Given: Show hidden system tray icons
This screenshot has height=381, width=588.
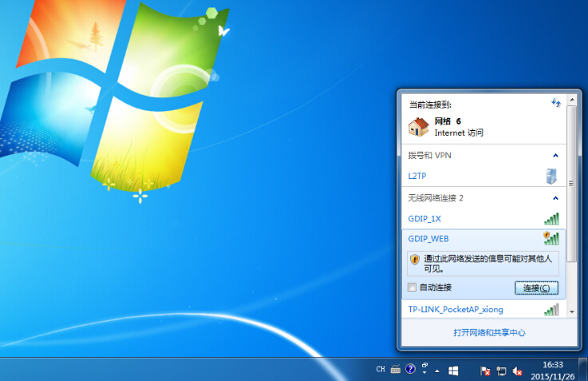Looking at the screenshot, I should 437,371.
